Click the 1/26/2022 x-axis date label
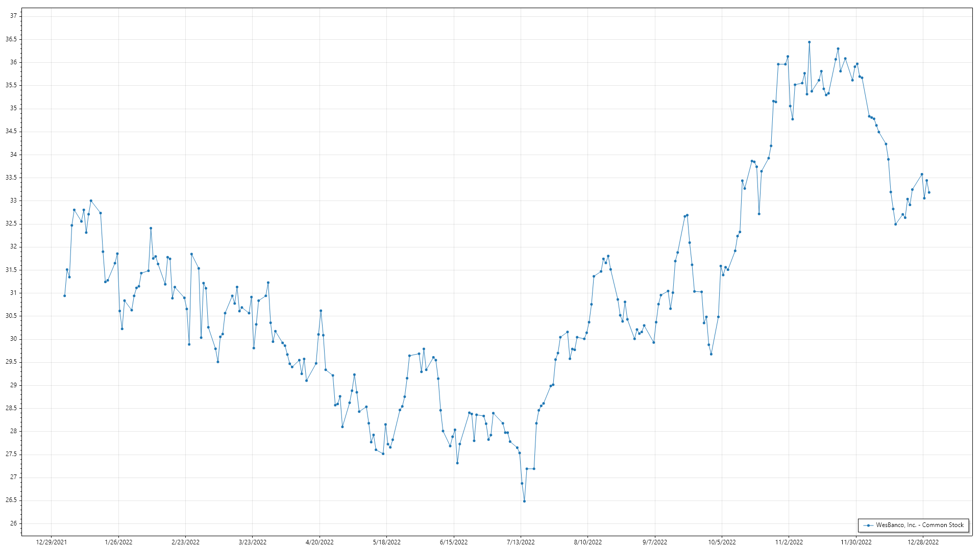980x551 pixels. pyautogui.click(x=118, y=542)
